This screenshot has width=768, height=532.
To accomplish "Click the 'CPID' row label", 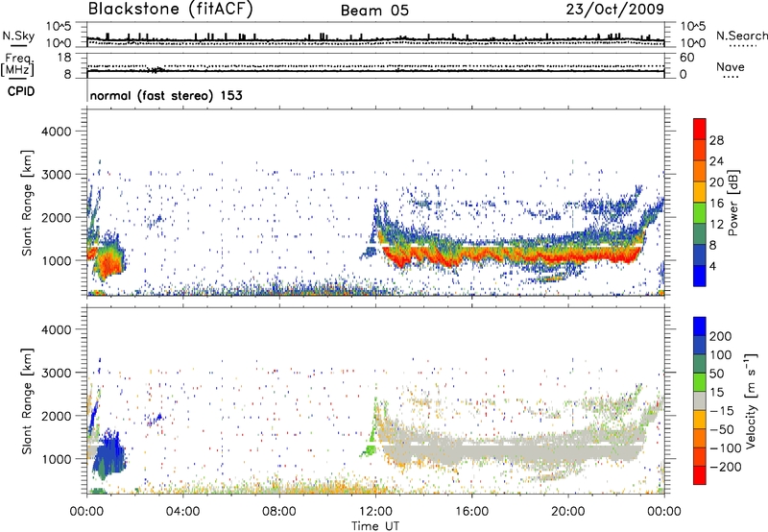I will coord(21,91).
